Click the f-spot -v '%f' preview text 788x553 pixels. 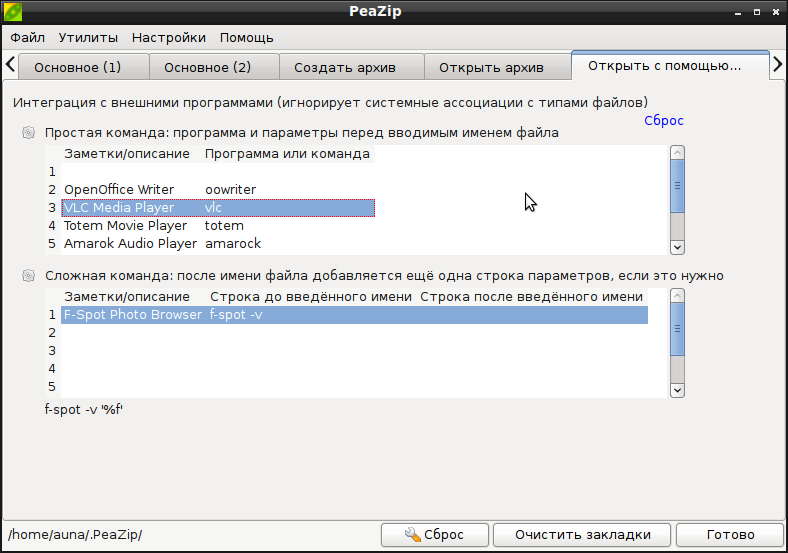84,409
